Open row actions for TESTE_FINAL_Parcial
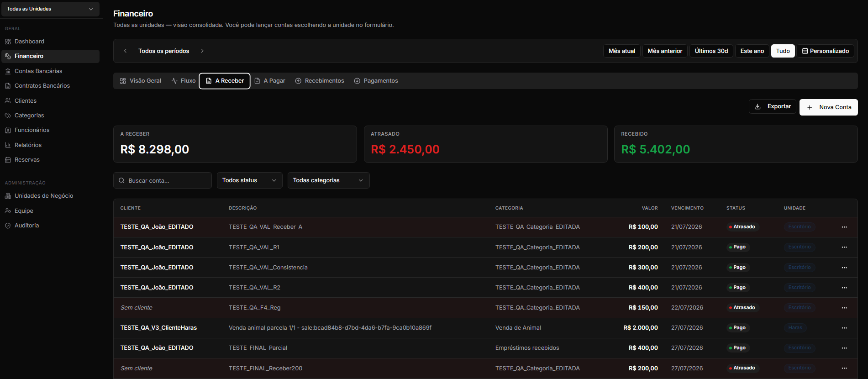Screen dimensions: 868x379 (x=844, y=348)
